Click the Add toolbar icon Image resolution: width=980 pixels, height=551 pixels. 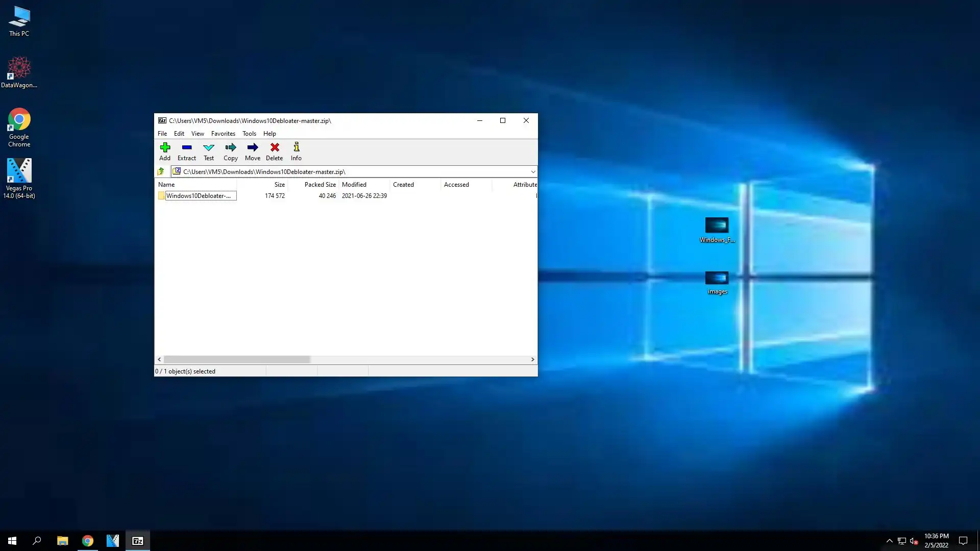[x=165, y=151]
